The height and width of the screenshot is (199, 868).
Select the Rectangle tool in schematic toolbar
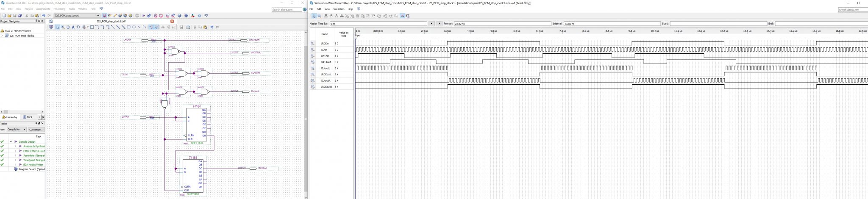coord(128,27)
